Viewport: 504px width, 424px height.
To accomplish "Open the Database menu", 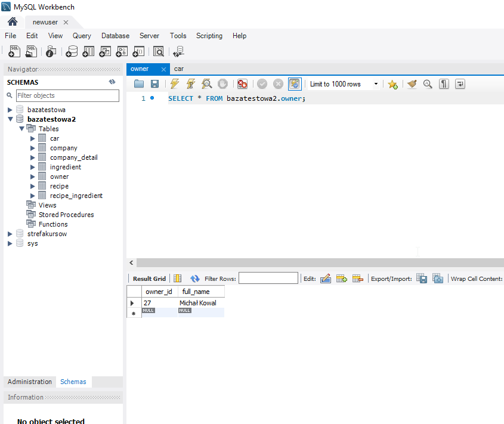I will [x=115, y=36].
